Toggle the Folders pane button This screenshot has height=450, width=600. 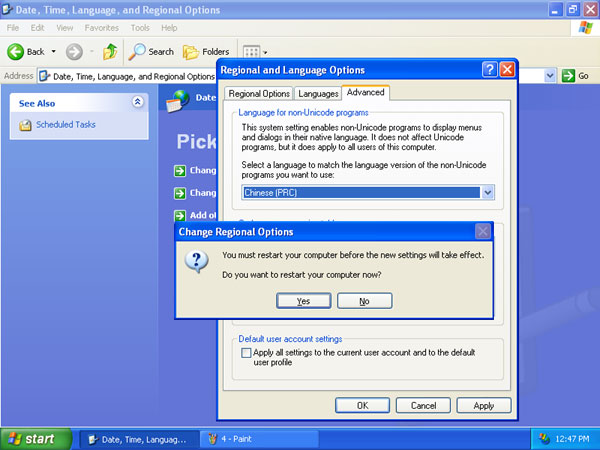coord(205,51)
